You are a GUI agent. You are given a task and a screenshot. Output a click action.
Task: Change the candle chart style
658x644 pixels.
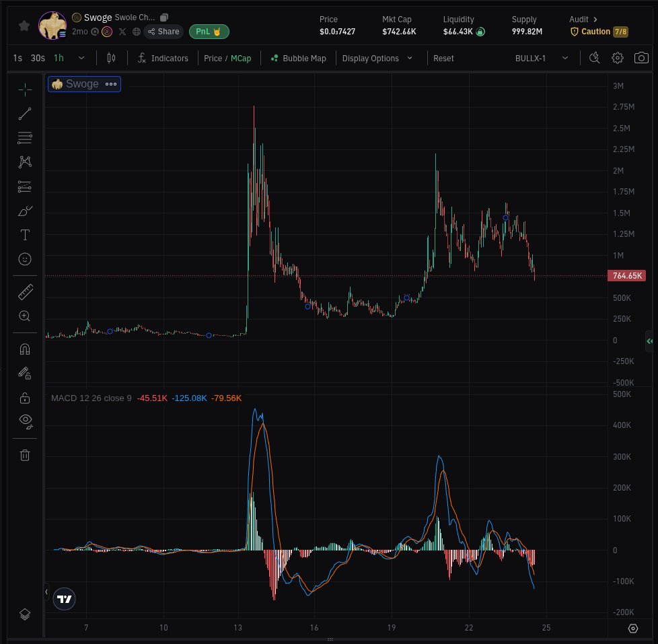111,58
